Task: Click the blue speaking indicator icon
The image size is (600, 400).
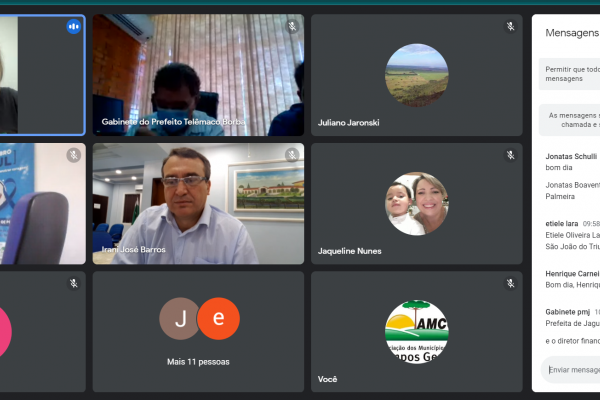Action: (x=73, y=27)
